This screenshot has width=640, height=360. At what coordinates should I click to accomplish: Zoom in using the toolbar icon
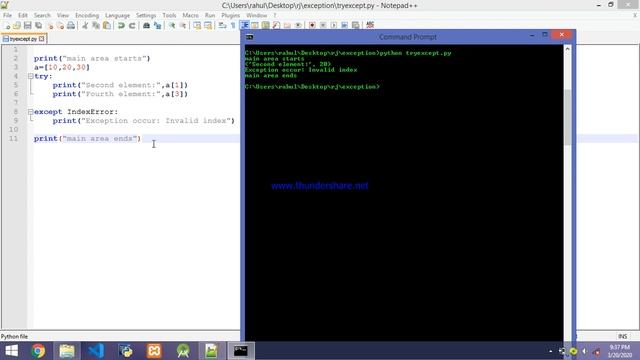(x=172, y=25)
